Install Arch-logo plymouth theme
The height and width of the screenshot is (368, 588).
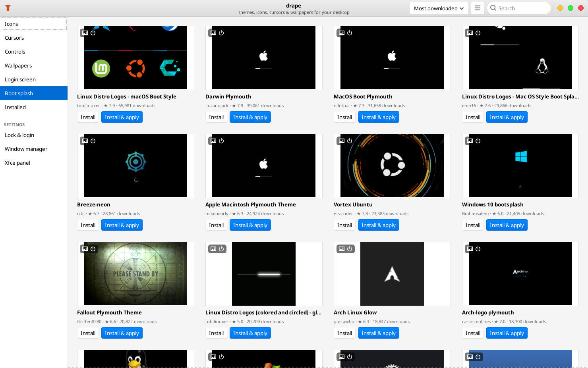pos(473,333)
